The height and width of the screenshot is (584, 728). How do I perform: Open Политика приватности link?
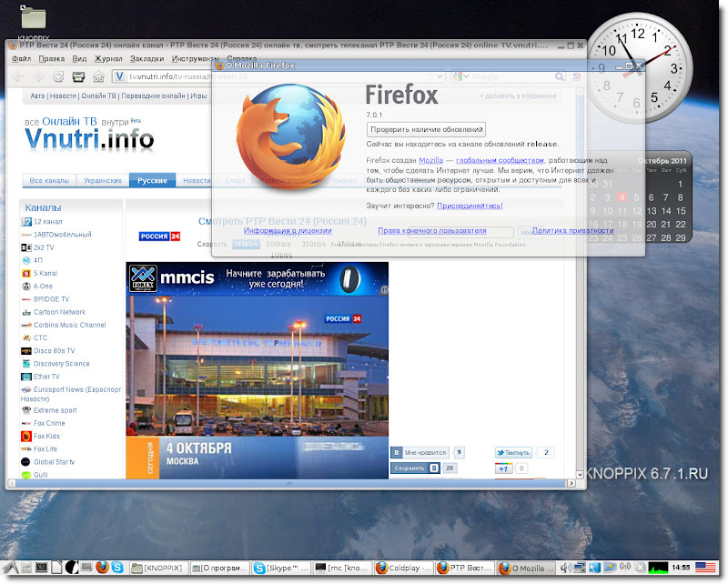[x=573, y=230]
